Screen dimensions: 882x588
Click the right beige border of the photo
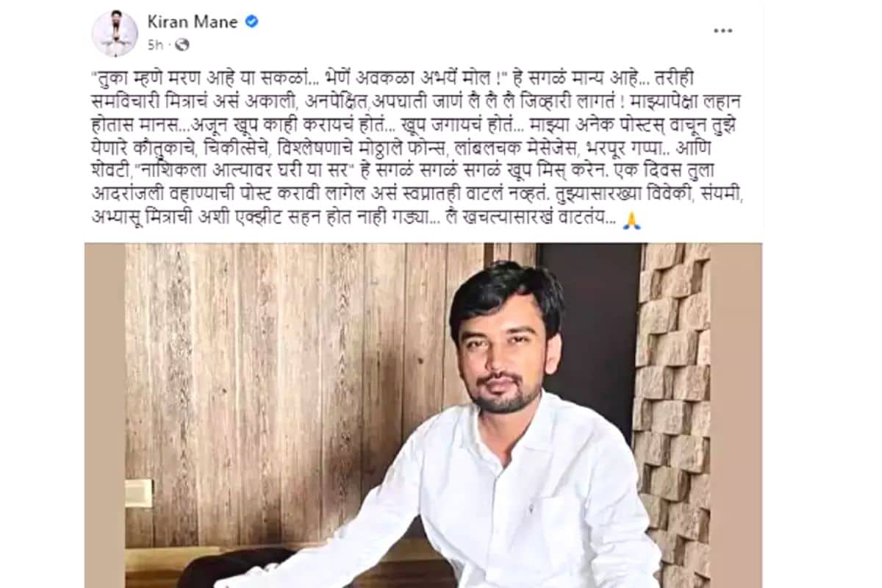click(x=736, y=415)
